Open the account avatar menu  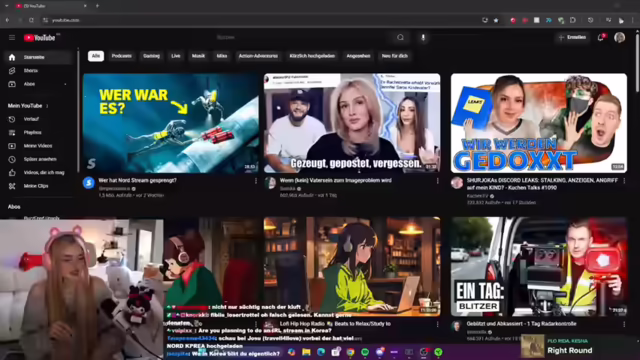tap(620, 38)
